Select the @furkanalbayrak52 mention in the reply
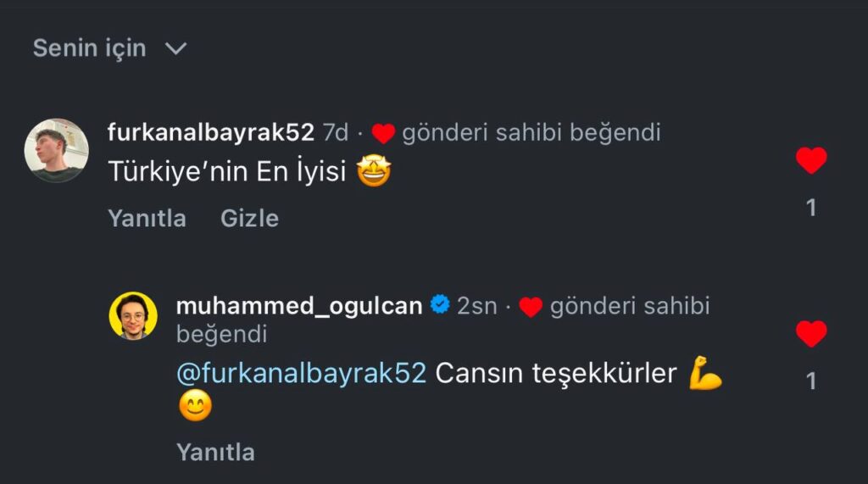Viewport: 868px width, 484px height. pyautogui.click(x=301, y=373)
